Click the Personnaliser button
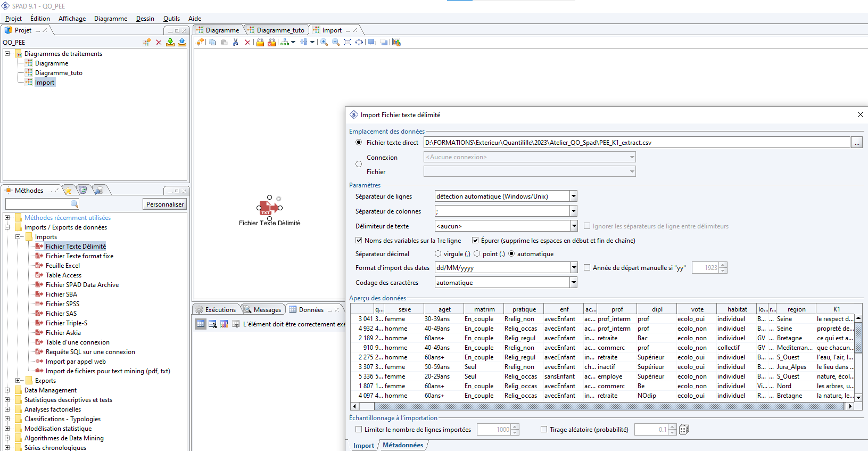 [165, 204]
